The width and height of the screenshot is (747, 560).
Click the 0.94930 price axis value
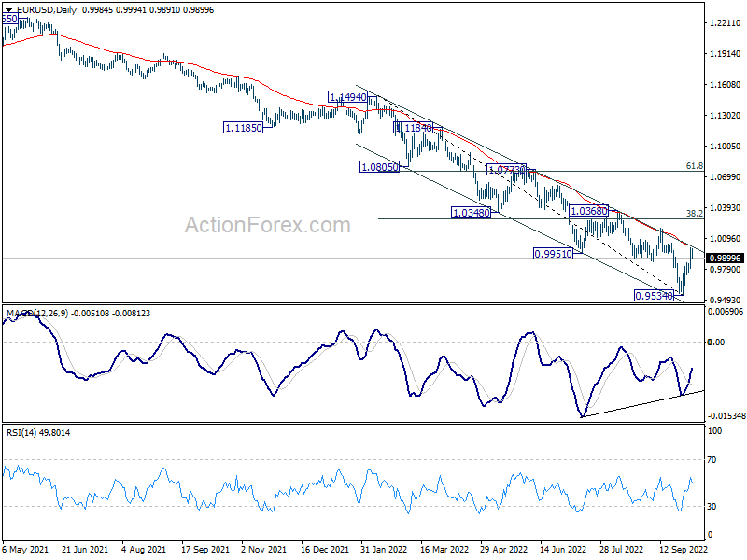tap(726, 300)
